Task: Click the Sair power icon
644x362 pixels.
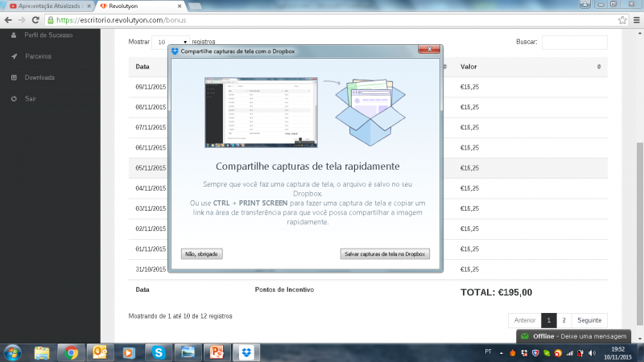Action: click(x=14, y=98)
